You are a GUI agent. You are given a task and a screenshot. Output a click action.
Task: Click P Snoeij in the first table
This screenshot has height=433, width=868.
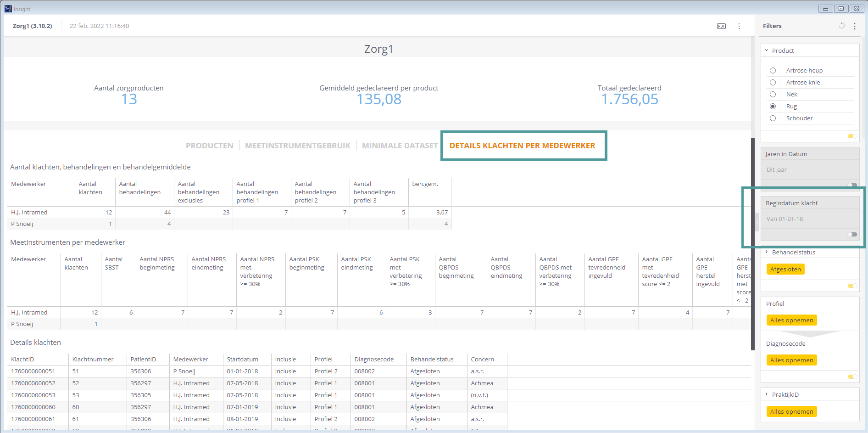(22, 224)
